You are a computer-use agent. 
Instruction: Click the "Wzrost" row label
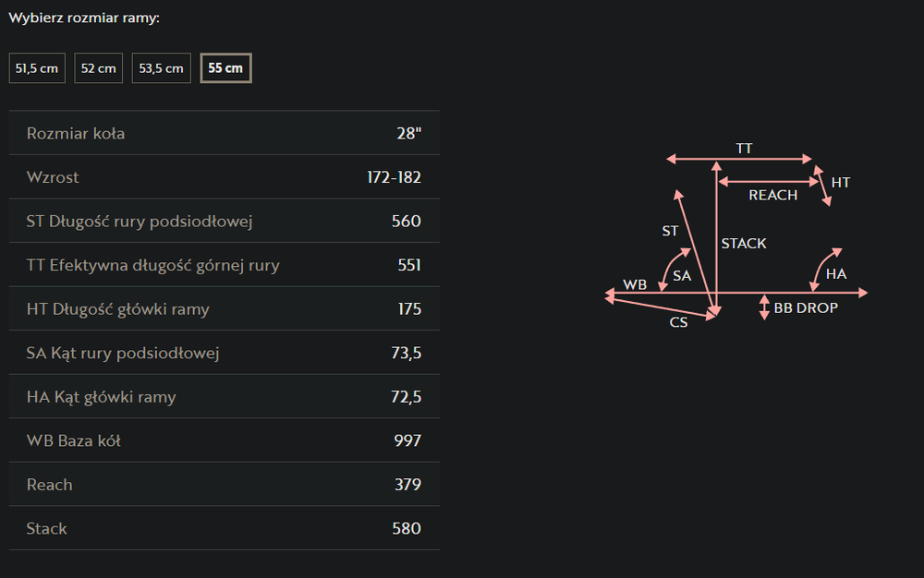pos(53,177)
